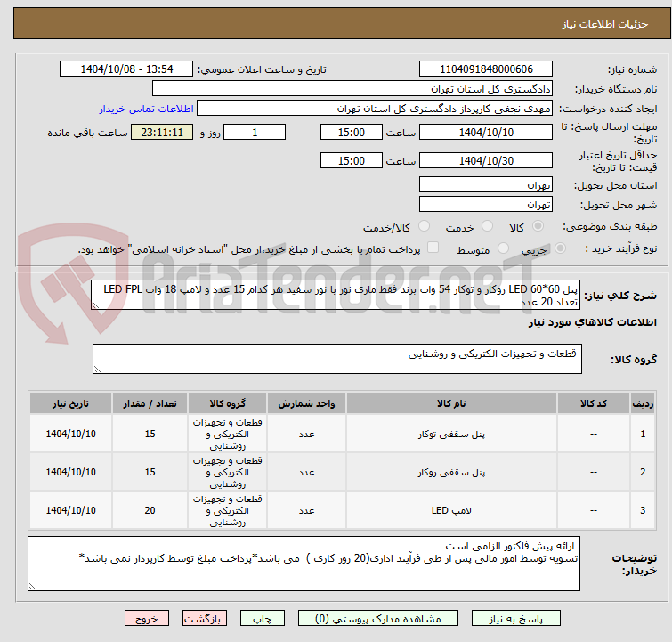Click the جزئیات اطلاعات نیاز page title
Image resolution: width=672 pixels, height=642 pixels.
pyautogui.click(x=604, y=24)
